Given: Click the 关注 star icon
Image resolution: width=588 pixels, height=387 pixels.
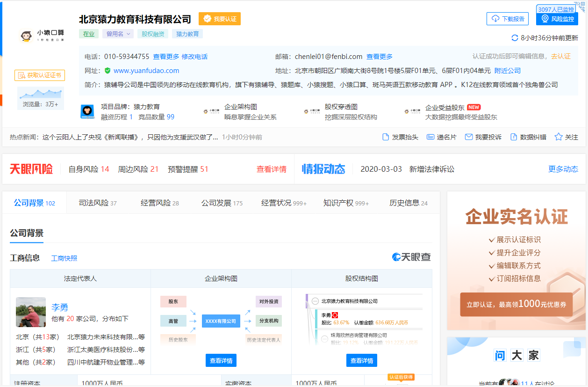Looking at the screenshot, I should pos(558,137).
